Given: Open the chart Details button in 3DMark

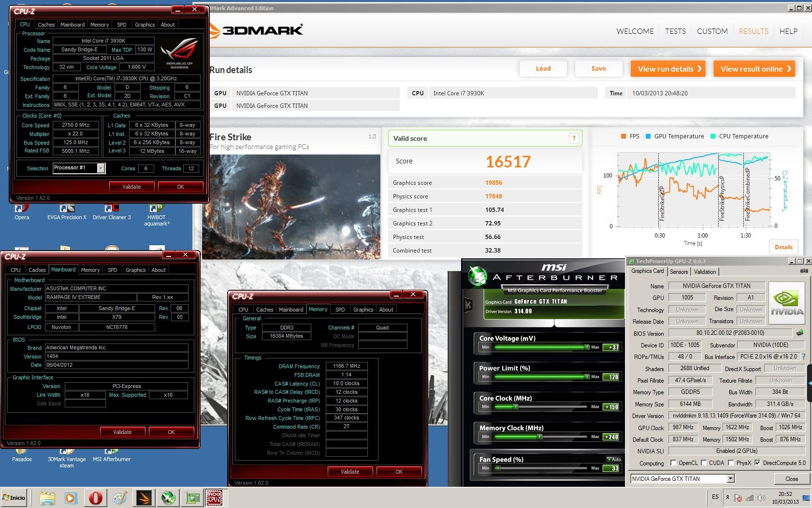Looking at the screenshot, I should 783,247.
